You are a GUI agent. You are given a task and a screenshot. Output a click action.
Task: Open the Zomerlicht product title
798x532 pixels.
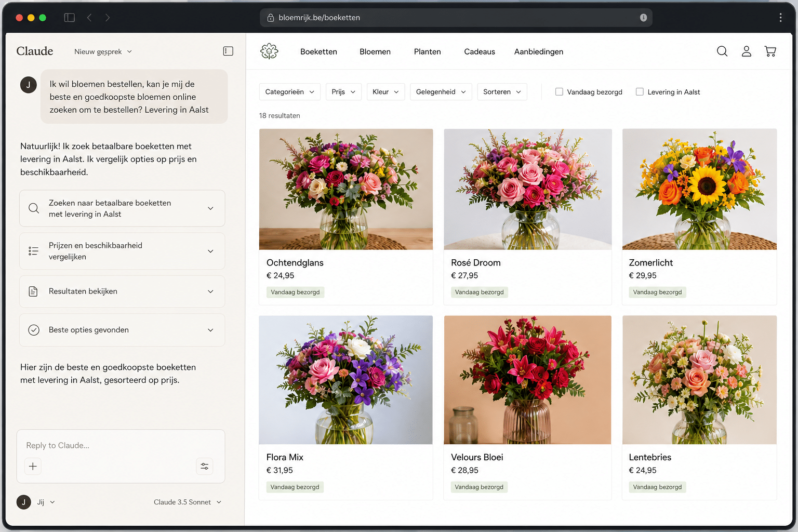(651, 263)
